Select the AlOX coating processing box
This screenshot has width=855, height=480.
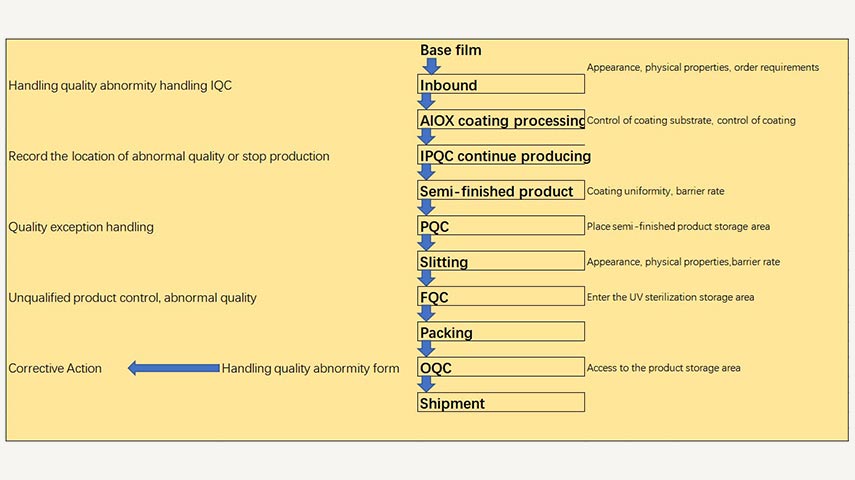click(x=500, y=120)
